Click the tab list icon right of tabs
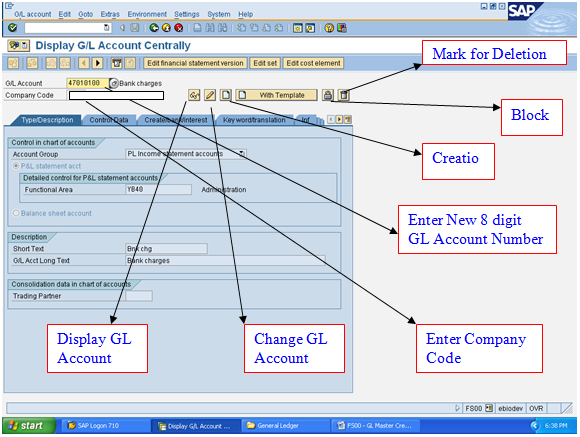580x437 pixels. coord(348,120)
